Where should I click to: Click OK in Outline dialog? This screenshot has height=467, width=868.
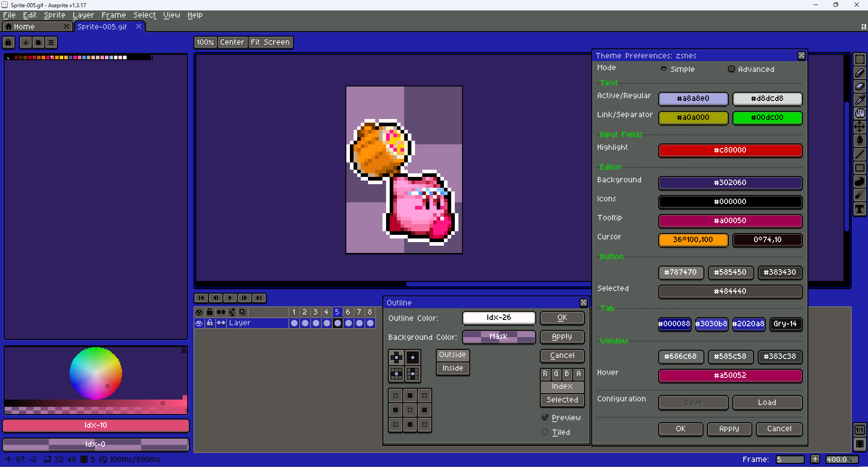(562, 318)
